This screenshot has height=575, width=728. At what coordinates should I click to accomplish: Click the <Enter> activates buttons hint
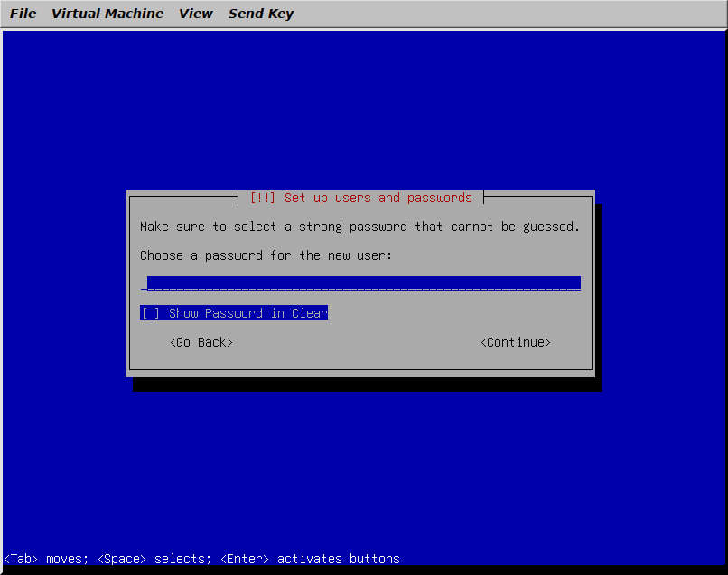coord(309,559)
